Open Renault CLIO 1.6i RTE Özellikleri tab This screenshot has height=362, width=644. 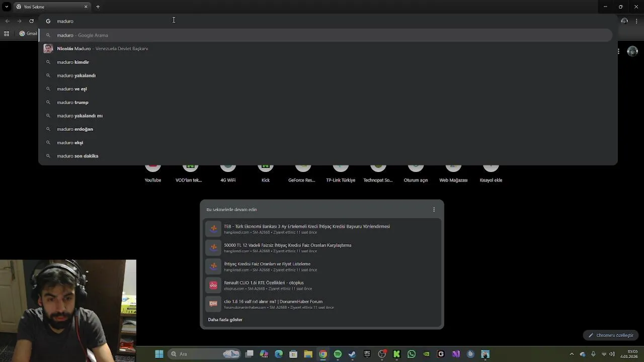coord(322,285)
